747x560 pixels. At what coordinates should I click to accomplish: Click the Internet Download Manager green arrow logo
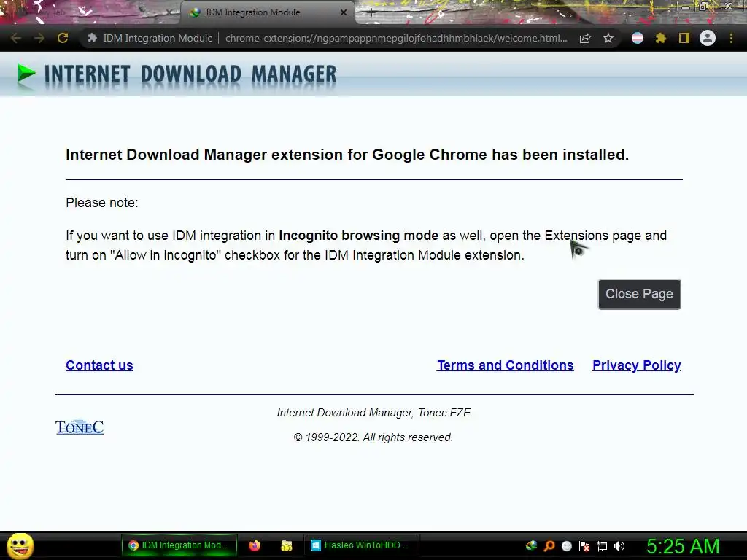pyautogui.click(x=26, y=74)
